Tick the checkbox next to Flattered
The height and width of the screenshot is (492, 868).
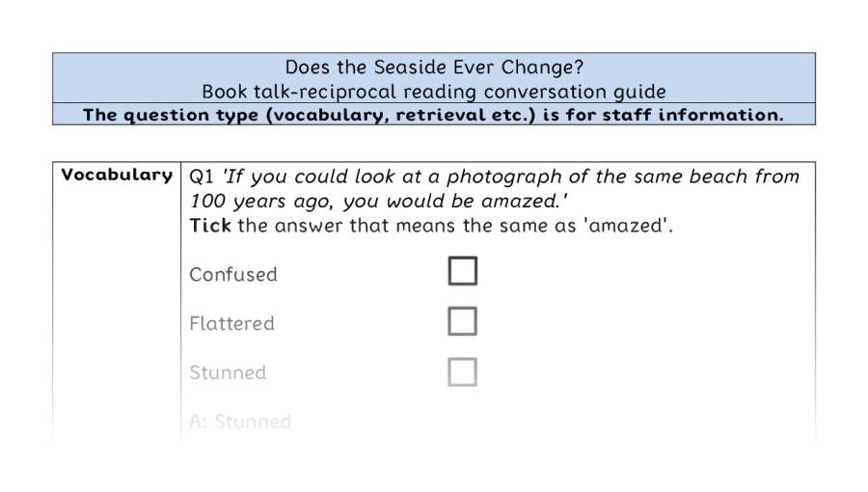click(x=462, y=321)
